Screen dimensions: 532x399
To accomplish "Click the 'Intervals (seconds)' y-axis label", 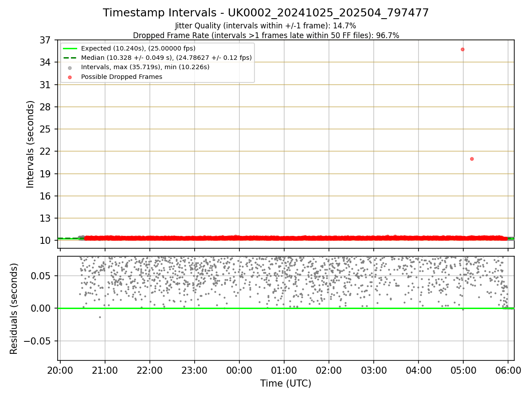I will click(x=30, y=144).
